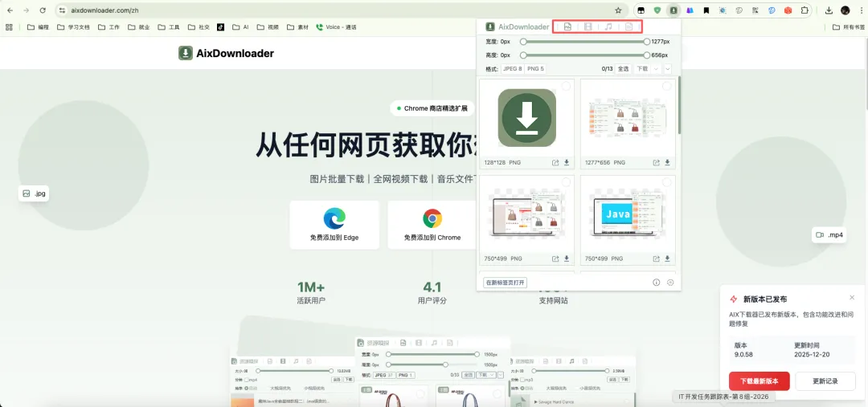Open the dropdown arrow beside 下载
This screenshot has height=407, width=868.
click(x=656, y=69)
